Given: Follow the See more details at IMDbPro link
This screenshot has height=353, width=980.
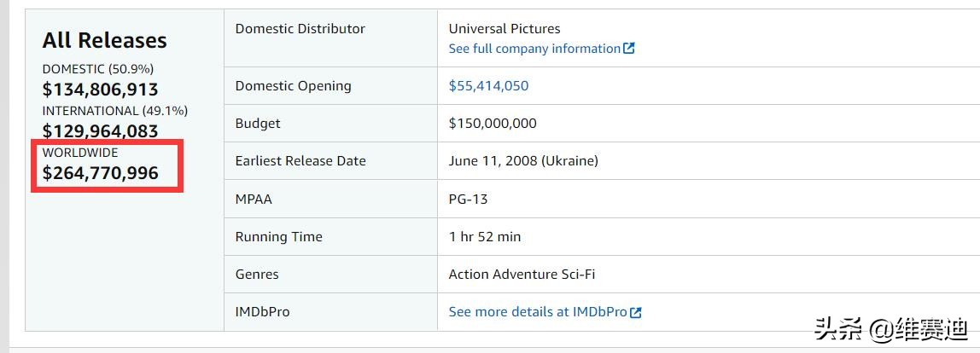Looking at the screenshot, I should [538, 312].
